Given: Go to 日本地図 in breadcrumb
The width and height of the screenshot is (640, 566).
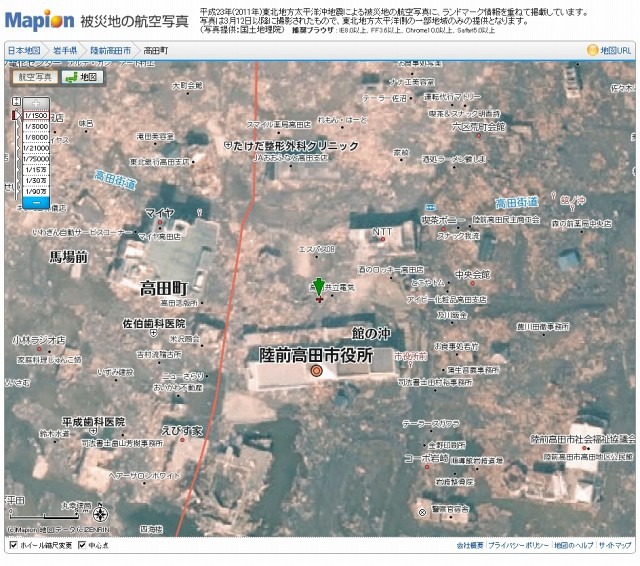Looking at the screenshot, I should (24, 50).
